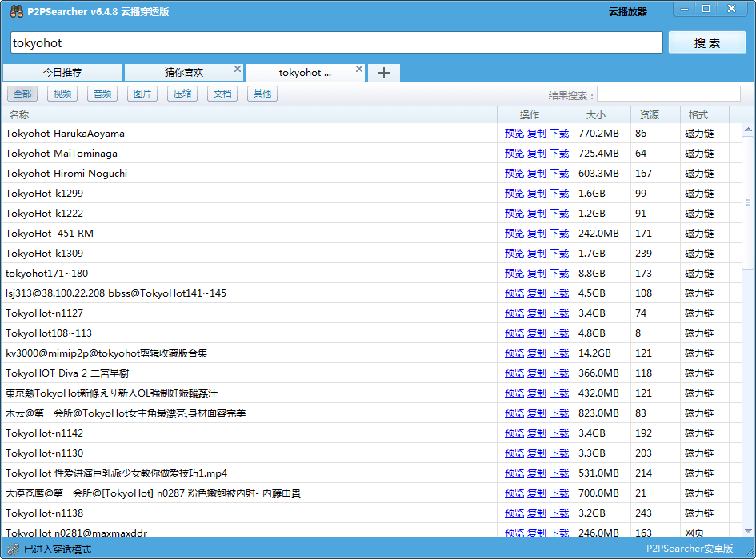Image resolution: width=756 pixels, height=559 pixels.
Task: Select the TokyoHot-k1222 result row
Action: (x=371, y=213)
